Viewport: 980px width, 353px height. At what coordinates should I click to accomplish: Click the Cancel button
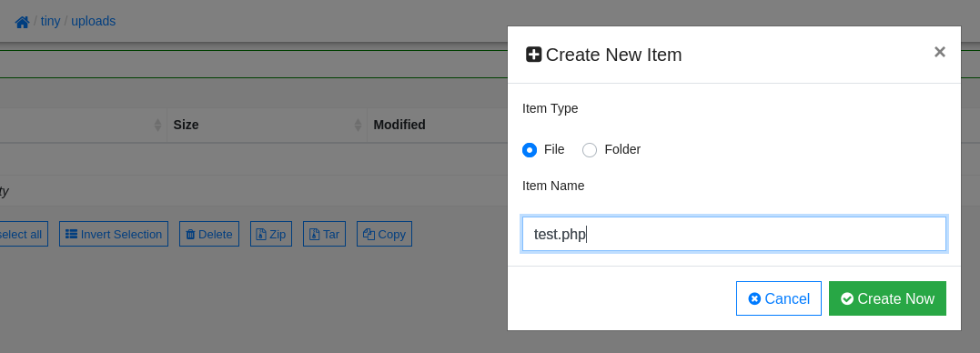click(779, 298)
